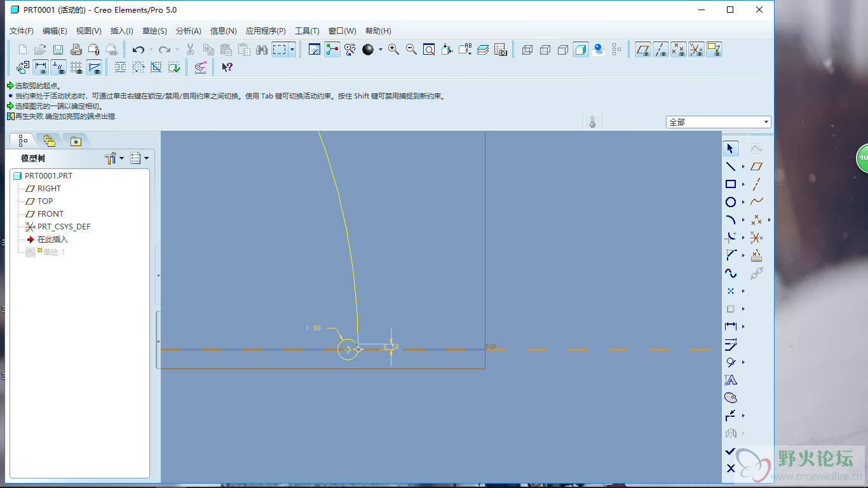Select the sketch text tool
The height and width of the screenshot is (488, 868).
click(x=731, y=380)
